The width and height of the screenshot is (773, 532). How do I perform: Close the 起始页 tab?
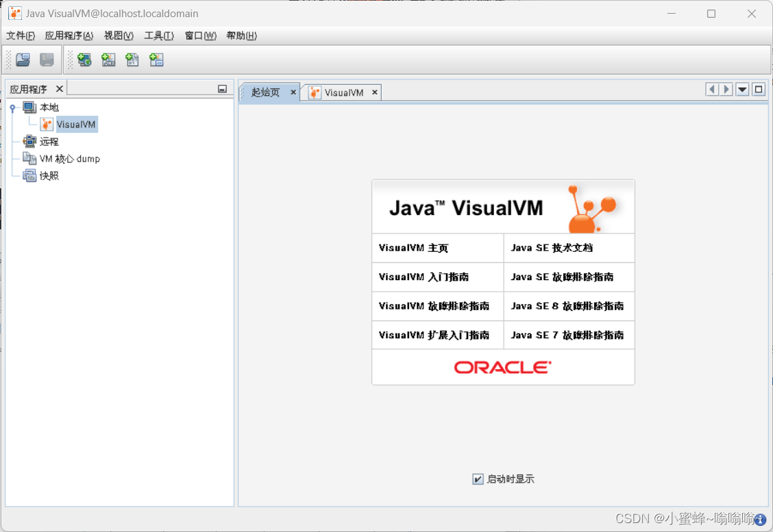293,92
